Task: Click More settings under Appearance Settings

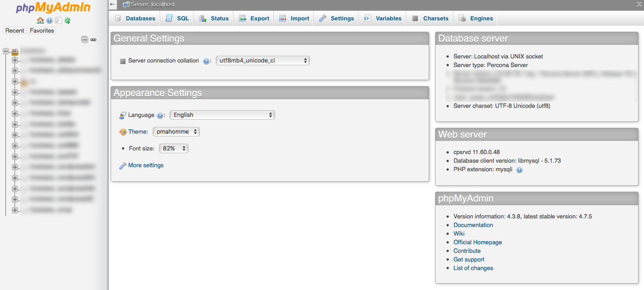Action: 145,165
